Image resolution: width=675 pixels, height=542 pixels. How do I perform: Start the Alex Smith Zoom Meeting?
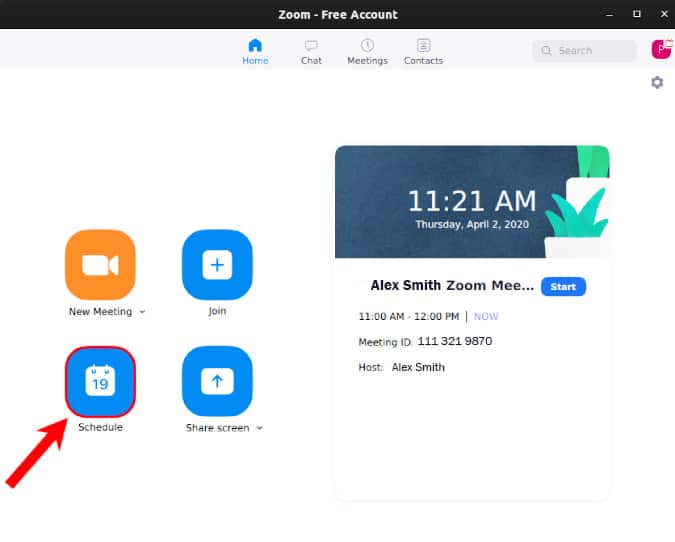point(563,287)
